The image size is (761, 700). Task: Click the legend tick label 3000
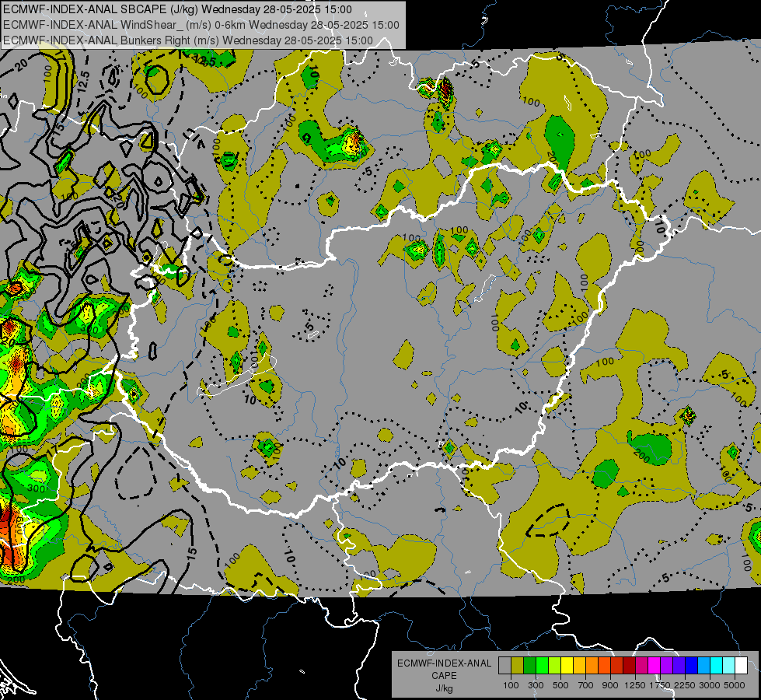point(709,685)
